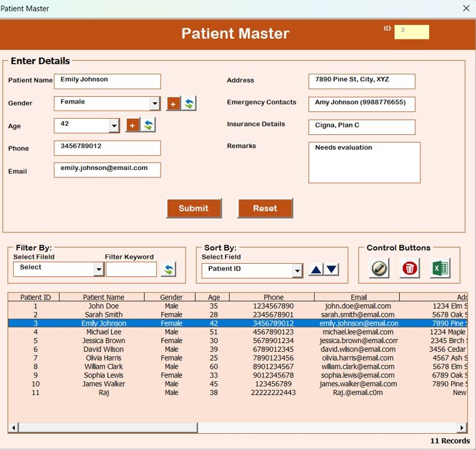Select the Raj row in list

pos(237,392)
